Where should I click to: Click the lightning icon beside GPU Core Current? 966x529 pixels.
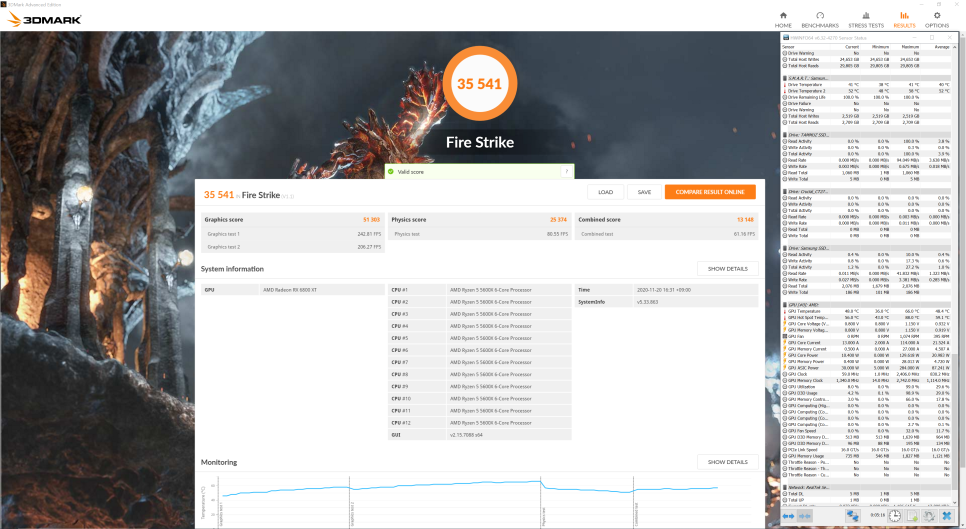click(785, 342)
